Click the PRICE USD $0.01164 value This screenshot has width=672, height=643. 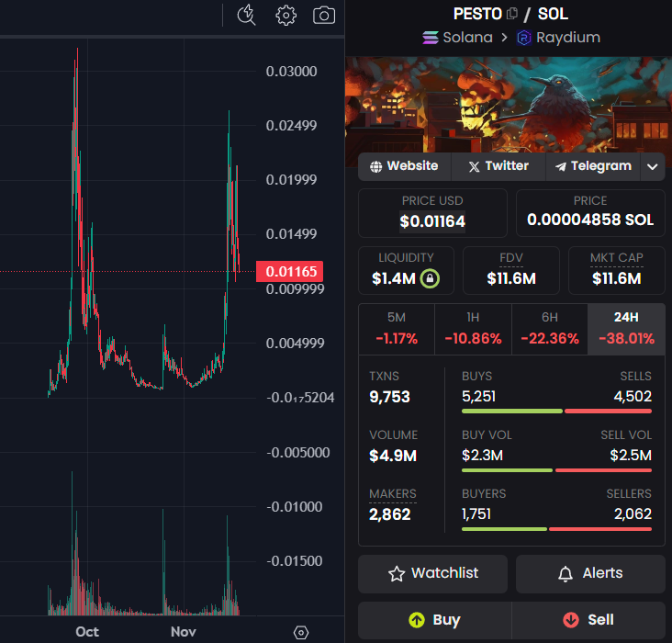(432, 221)
